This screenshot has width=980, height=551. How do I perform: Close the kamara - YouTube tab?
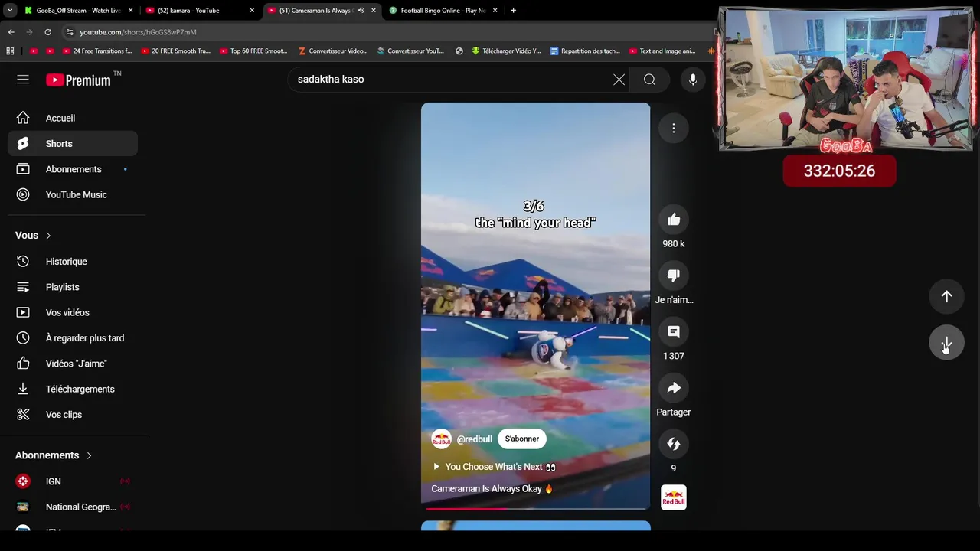click(252, 11)
